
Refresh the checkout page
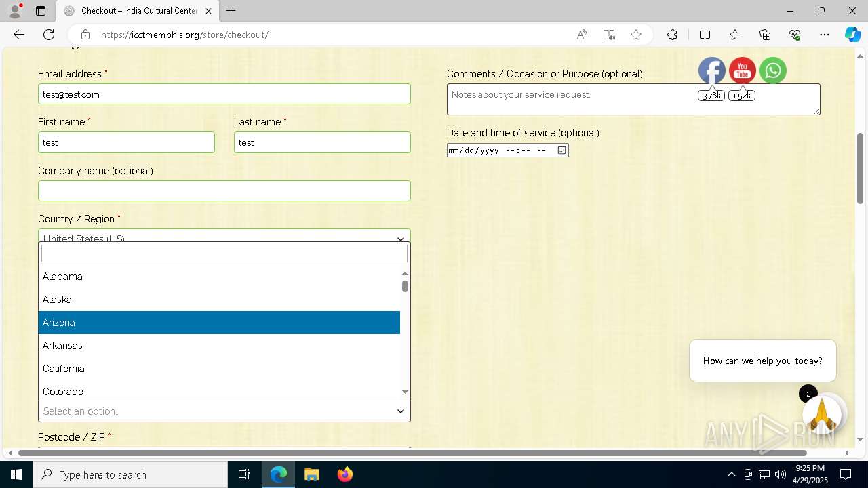49,35
